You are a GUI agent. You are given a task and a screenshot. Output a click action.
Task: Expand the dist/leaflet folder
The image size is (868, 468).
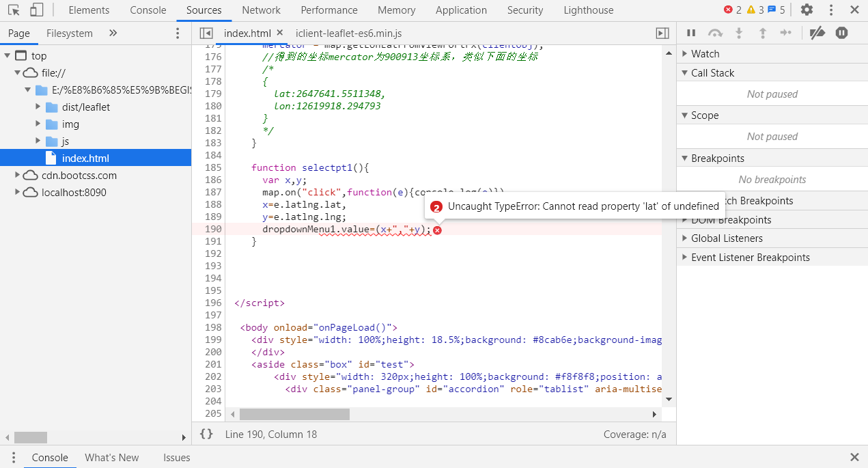pyautogui.click(x=38, y=107)
